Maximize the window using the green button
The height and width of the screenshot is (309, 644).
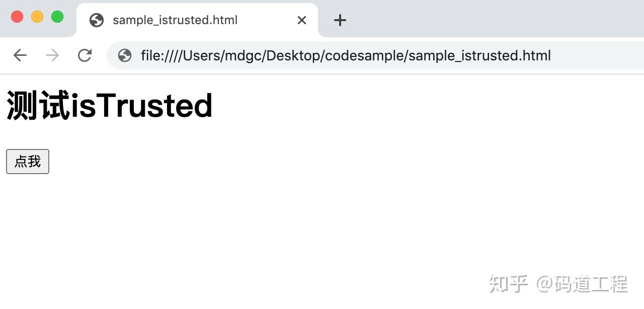pos(57,17)
